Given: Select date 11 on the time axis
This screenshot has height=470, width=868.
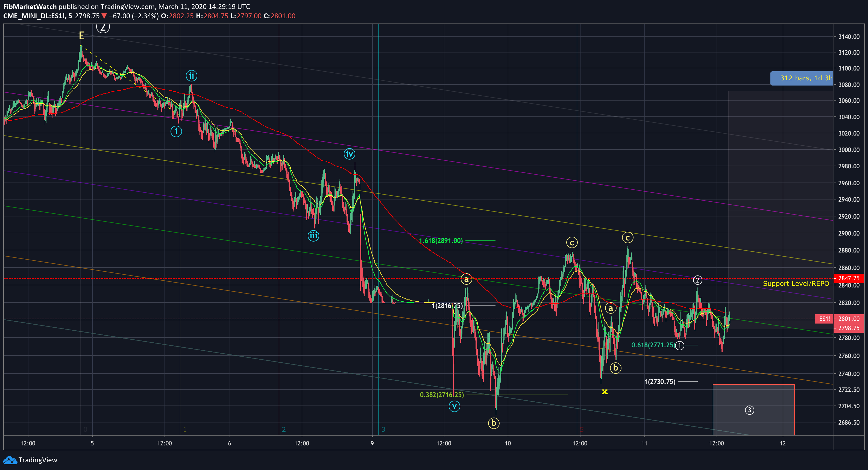Looking at the screenshot, I should [x=644, y=443].
